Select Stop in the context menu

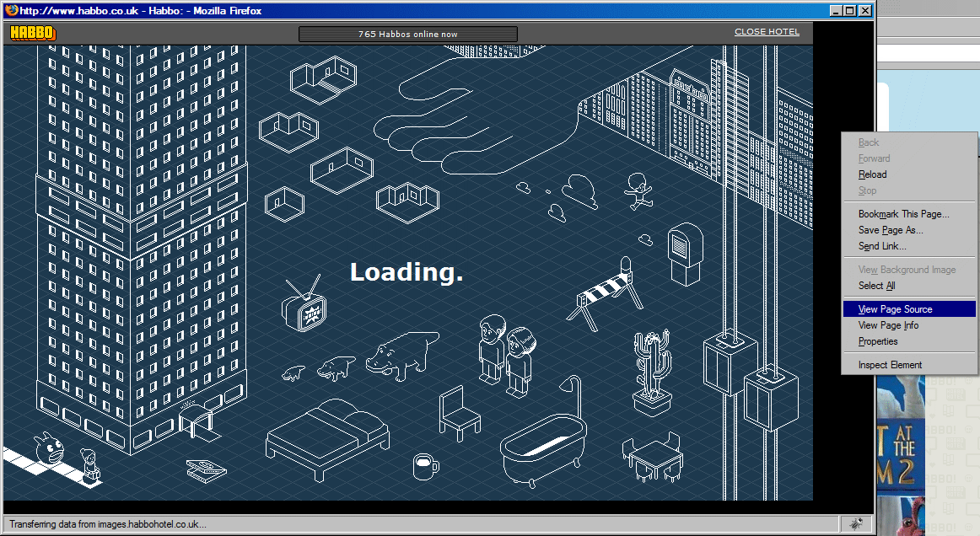[909, 191]
